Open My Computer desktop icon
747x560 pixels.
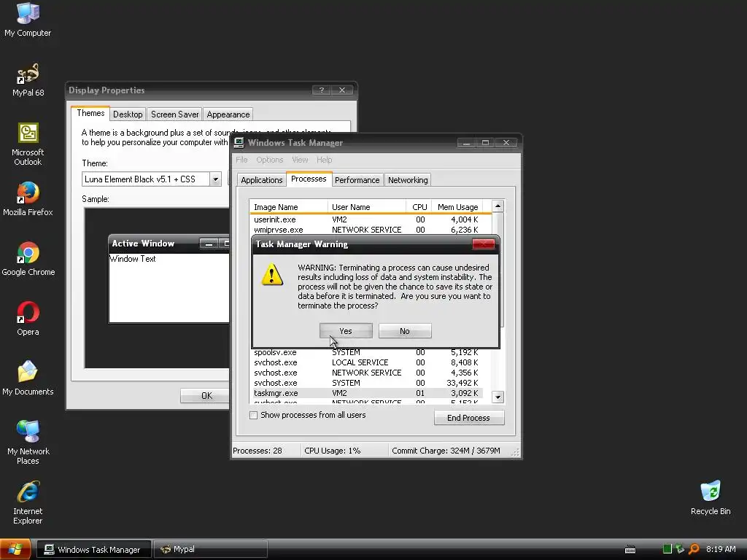(28, 19)
